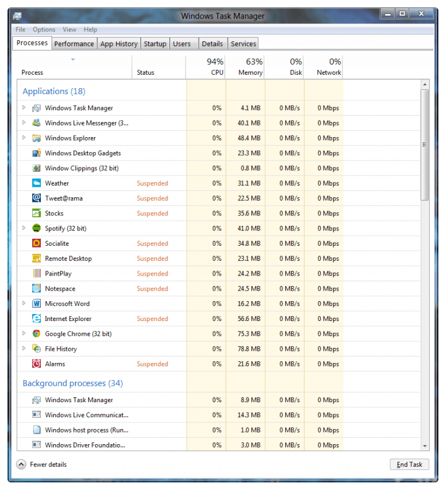Expand the Microsoft Word row
Image resolution: width=448 pixels, height=492 pixels.
24,303
